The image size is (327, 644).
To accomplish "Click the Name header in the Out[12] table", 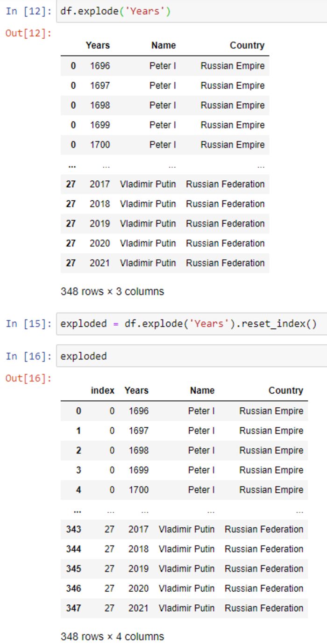I will (x=163, y=45).
